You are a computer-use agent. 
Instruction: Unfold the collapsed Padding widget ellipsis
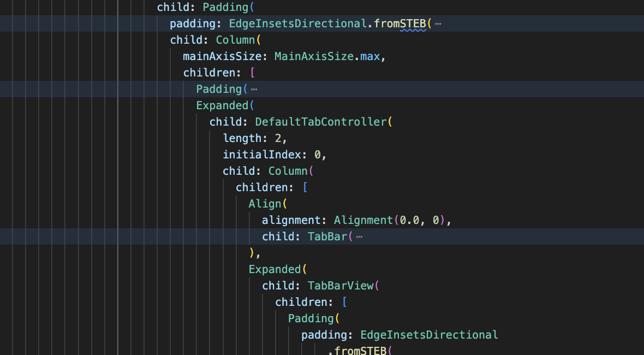(x=254, y=89)
